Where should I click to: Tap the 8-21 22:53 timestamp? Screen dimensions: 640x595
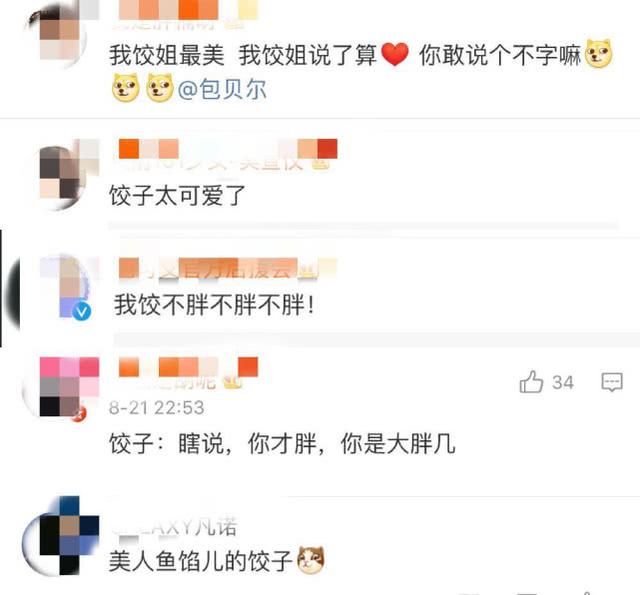coord(157,408)
